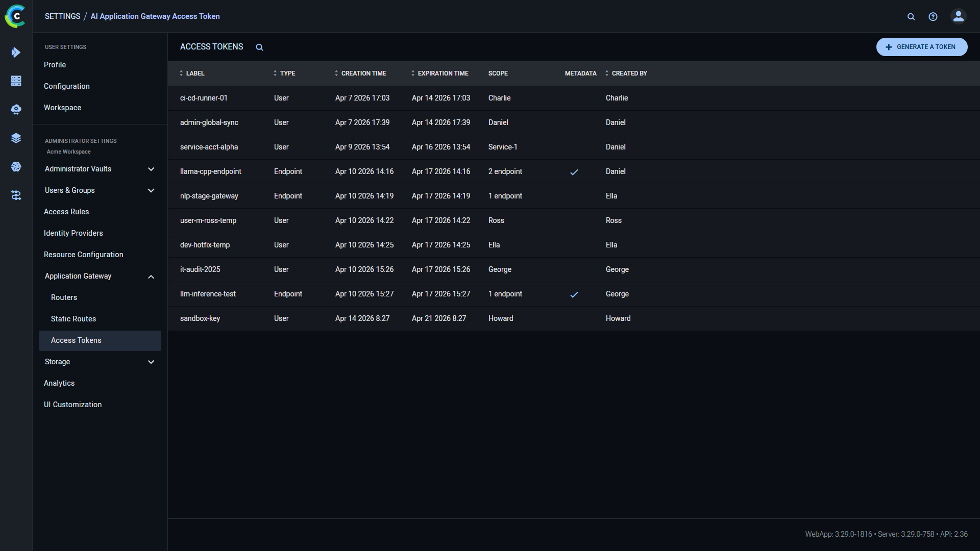
Task: Select the sandbox-key token row
Action: (x=574, y=318)
